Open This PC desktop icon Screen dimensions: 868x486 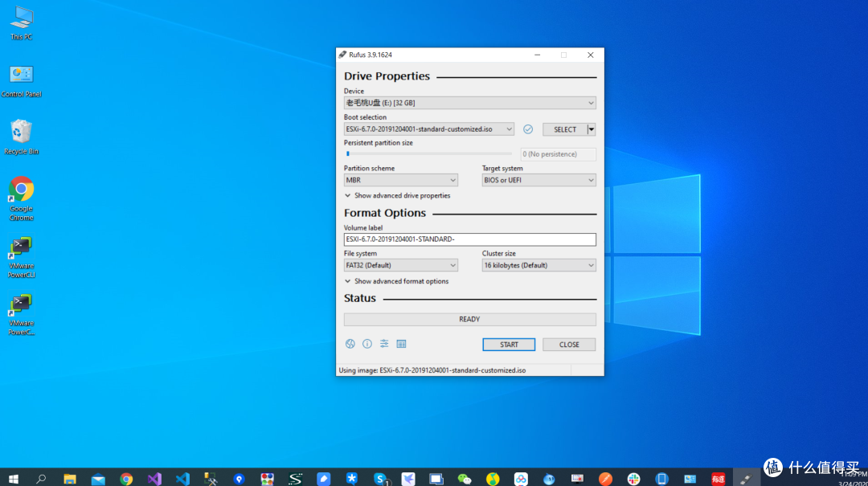click(x=21, y=23)
